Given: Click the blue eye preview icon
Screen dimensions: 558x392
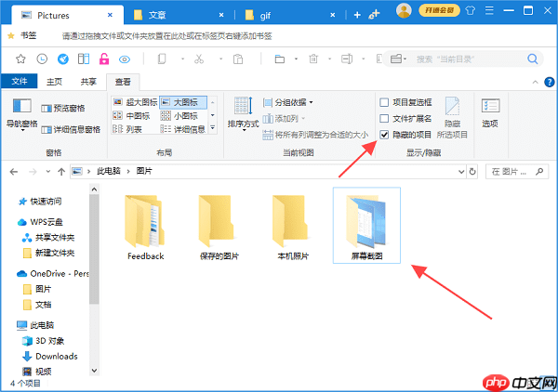Looking at the screenshot, I should point(125,59).
